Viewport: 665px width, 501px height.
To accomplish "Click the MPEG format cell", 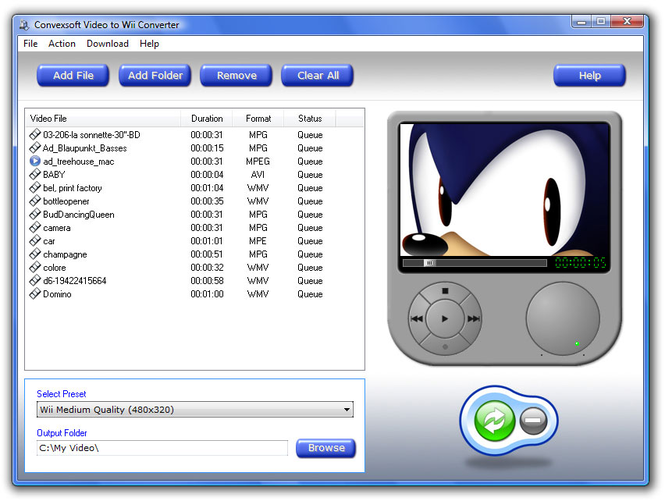I will click(x=257, y=162).
